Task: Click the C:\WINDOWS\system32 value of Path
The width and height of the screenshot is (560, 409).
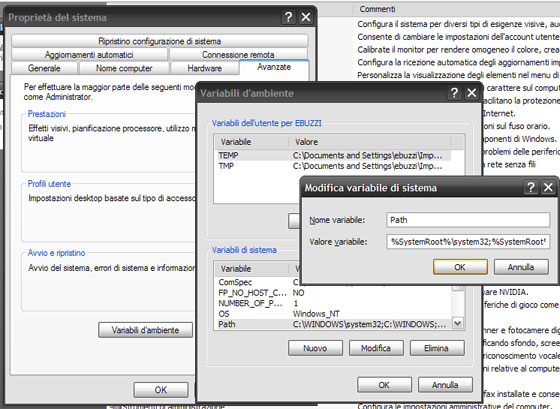Action: 369,324
